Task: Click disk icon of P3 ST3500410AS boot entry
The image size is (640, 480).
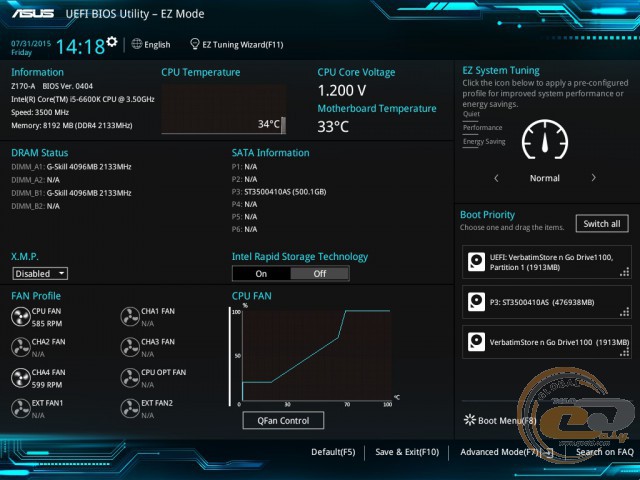Action: point(476,302)
